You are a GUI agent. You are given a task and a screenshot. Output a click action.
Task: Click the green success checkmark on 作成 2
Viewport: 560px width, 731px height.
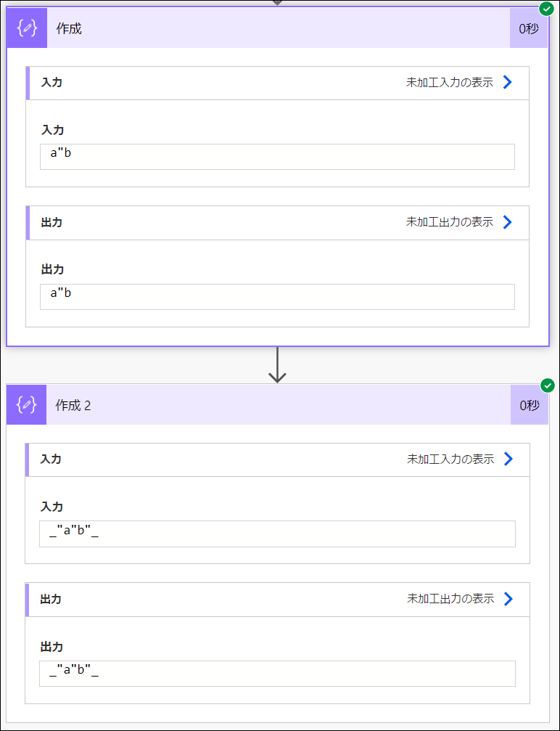(x=548, y=385)
